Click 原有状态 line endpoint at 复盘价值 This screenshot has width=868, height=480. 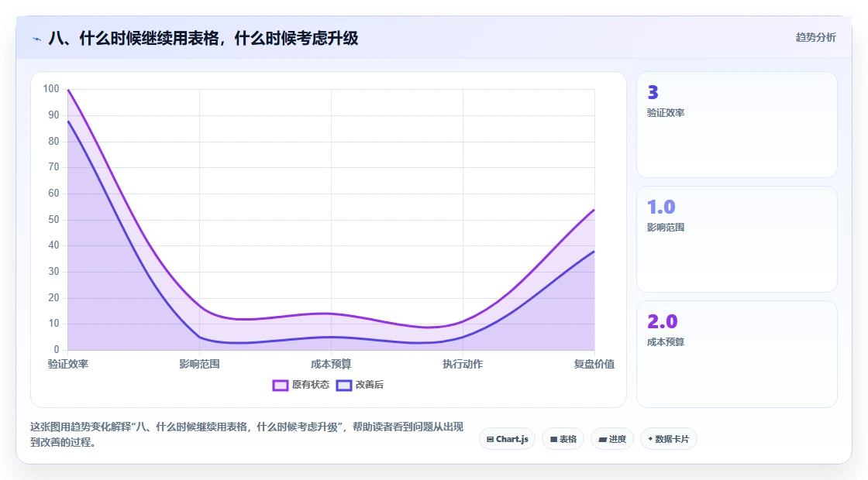(x=594, y=210)
